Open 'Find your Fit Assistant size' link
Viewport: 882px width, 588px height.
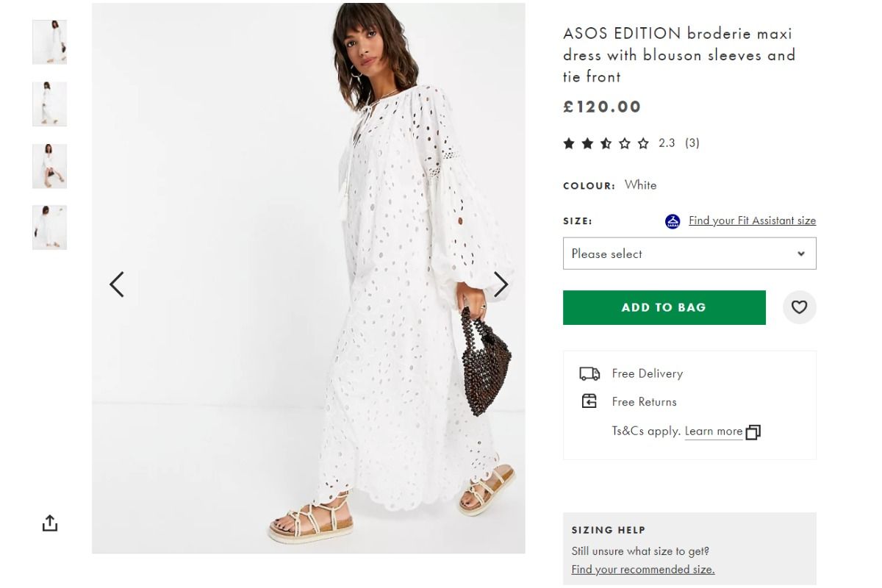pos(752,220)
